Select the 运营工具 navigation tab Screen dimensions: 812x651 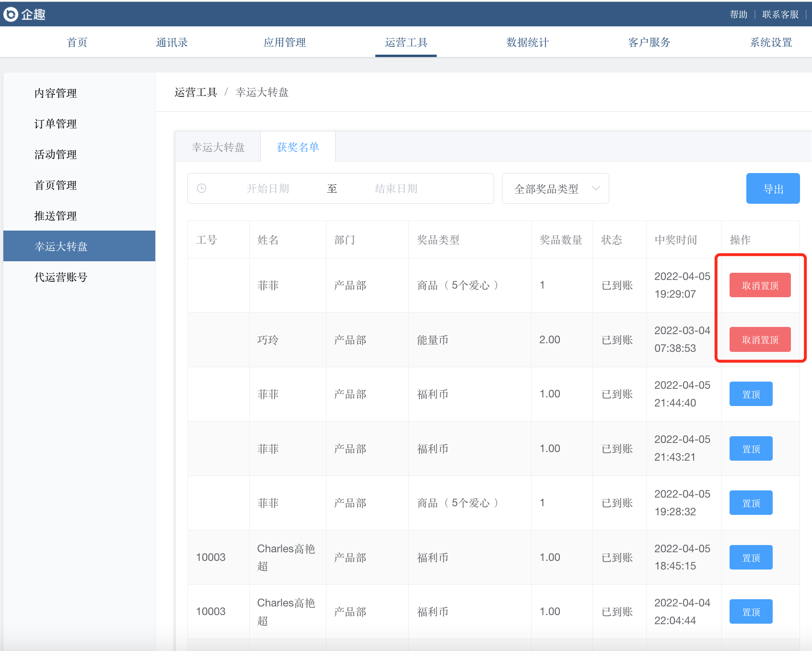pyautogui.click(x=406, y=42)
